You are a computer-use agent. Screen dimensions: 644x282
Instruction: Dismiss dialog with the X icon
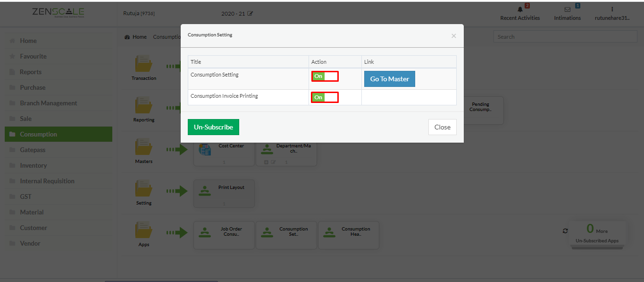453,36
